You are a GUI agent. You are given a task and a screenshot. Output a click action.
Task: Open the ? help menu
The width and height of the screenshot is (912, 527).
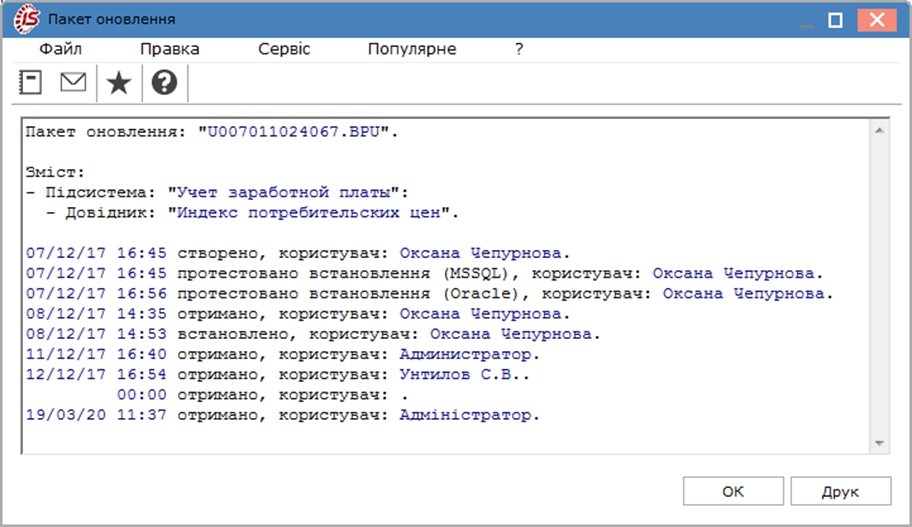(519, 49)
